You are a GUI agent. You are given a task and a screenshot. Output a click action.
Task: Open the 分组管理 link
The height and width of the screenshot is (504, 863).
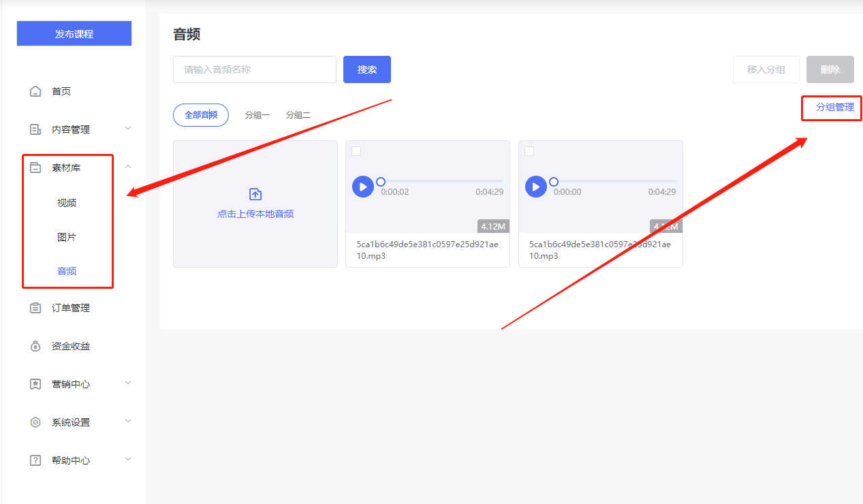835,108
